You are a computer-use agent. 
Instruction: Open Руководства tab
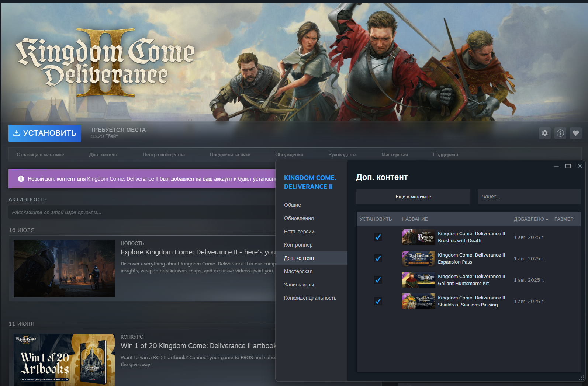(x=342, y=154)
